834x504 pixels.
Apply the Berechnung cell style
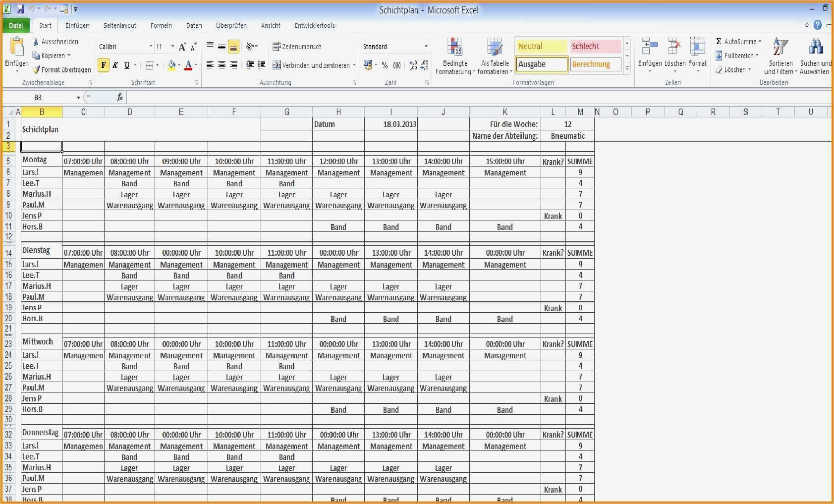[x=595, y=64]
